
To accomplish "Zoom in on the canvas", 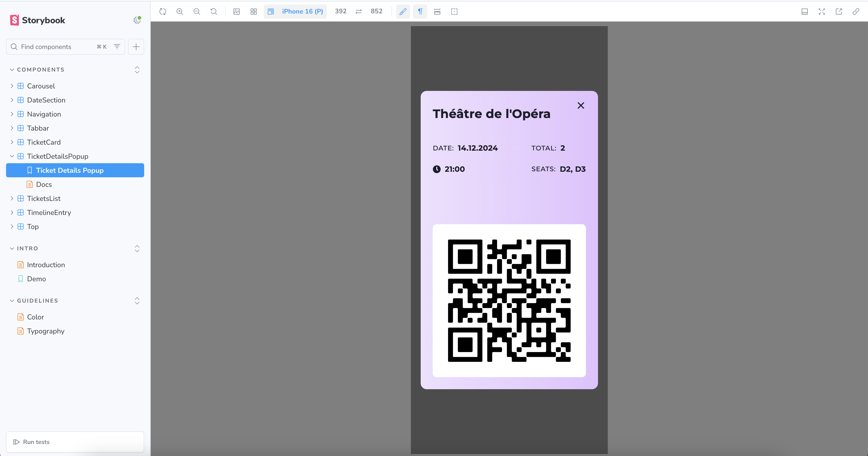I will 180,12.
